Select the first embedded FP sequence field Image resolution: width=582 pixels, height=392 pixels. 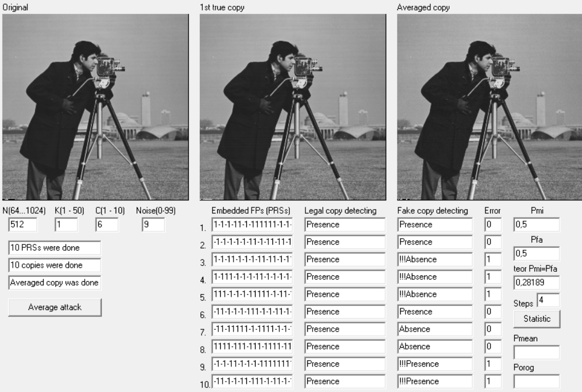[253, 225]
